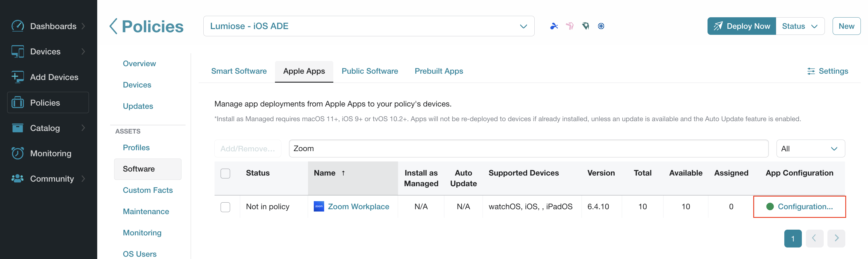Open the Updates section
This screenshot has height=259, width=868.
(138, 106)
